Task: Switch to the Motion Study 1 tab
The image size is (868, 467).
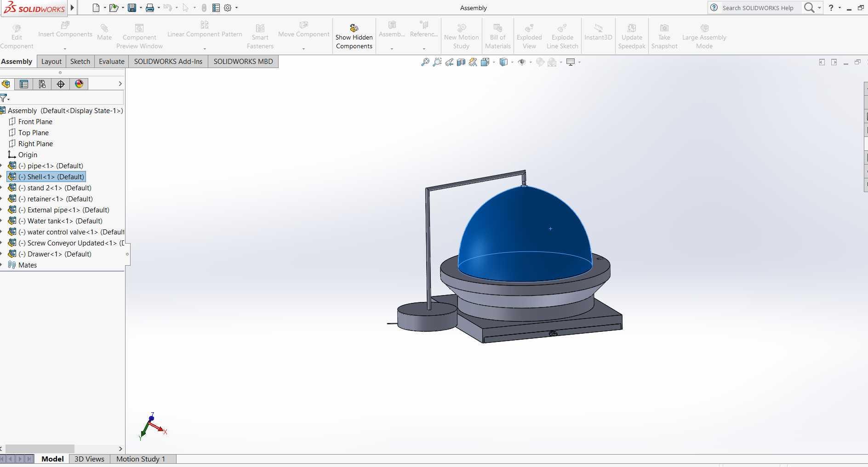Action: (x=141, y=459)
